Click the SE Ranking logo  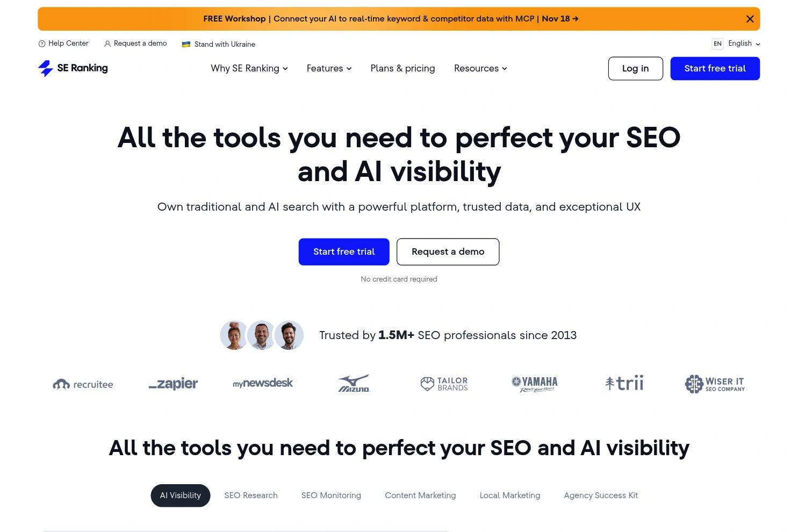click(73, 68)
